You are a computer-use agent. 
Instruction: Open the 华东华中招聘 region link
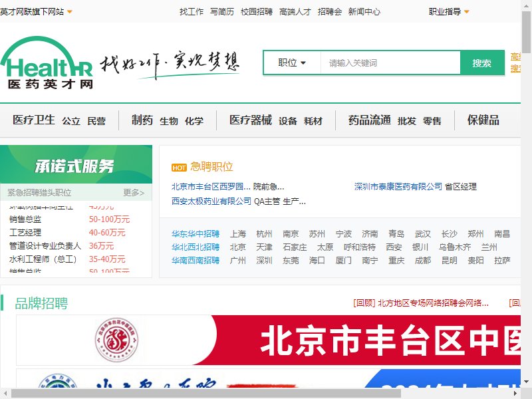(196, 234)
